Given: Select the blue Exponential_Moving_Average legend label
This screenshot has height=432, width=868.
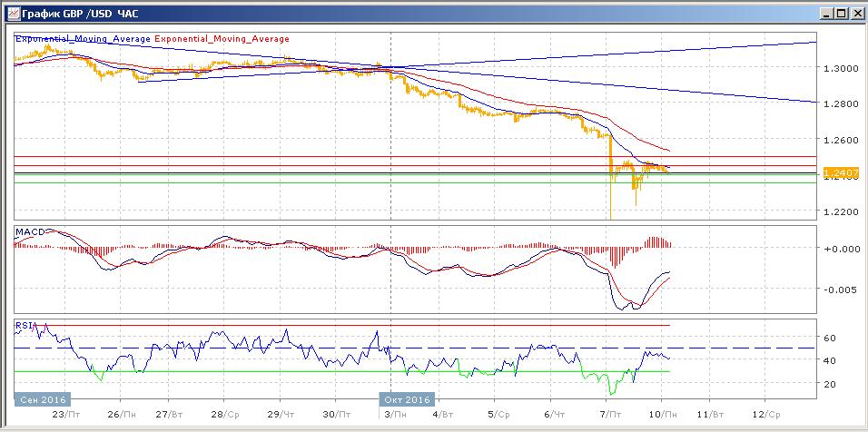Looking at the screenshot, I should tap(84, 39).
